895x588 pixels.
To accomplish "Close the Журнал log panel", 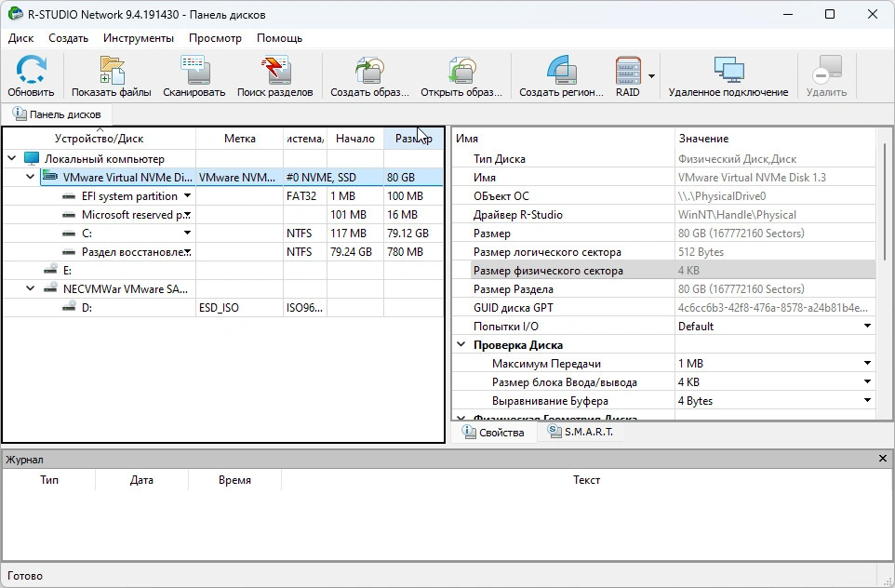I will click(x=883, y=459).
